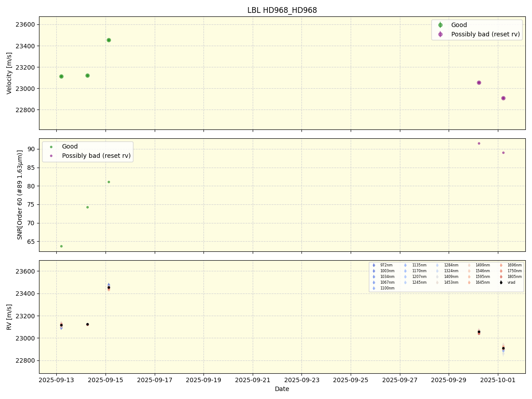Click the 2025-10-01 date tick label
Viewport: 532px width, 399px height.
[498, 380]
